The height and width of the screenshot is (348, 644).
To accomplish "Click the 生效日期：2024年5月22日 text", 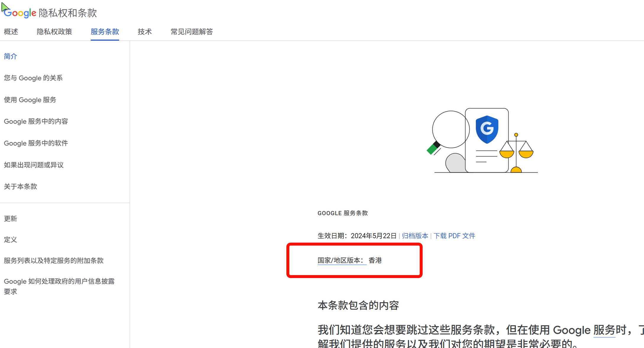I will click(357, 236).
